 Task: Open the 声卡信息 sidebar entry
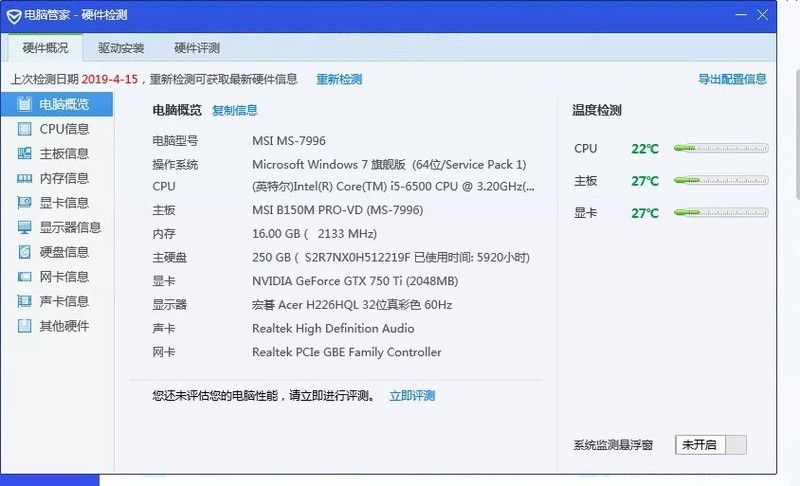[x=57, y=301]
